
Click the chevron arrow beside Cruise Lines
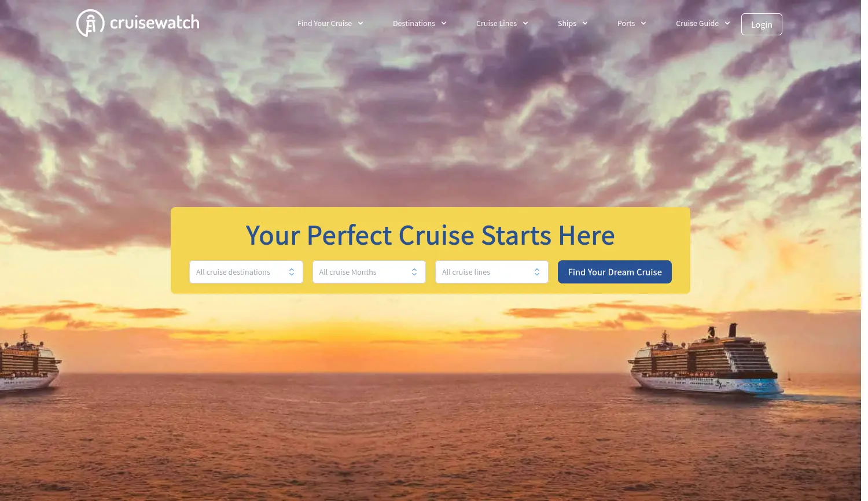click(x=525, y=24)
